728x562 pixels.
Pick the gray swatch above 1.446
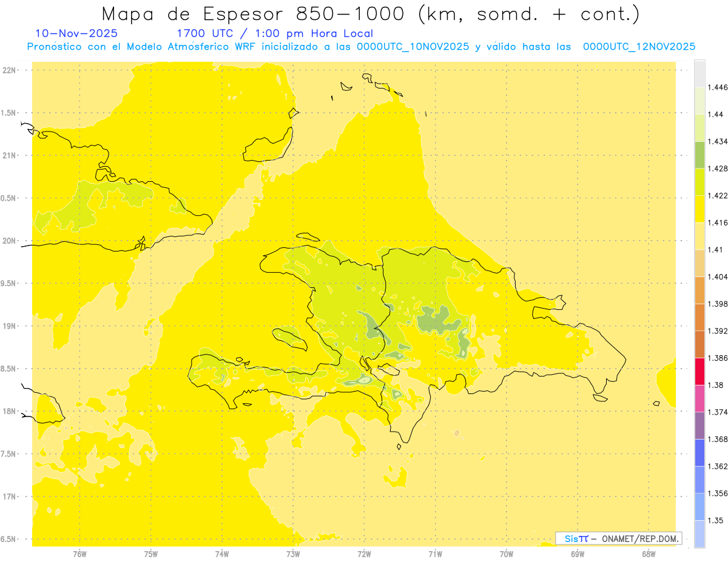(x=699, y=73)
